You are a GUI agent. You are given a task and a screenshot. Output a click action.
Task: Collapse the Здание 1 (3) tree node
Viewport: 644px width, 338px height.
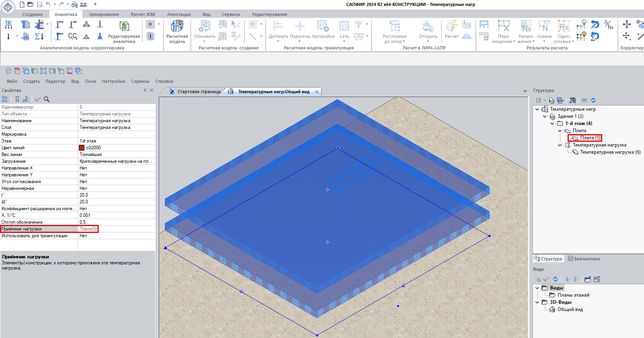click(x=544, y=116)
